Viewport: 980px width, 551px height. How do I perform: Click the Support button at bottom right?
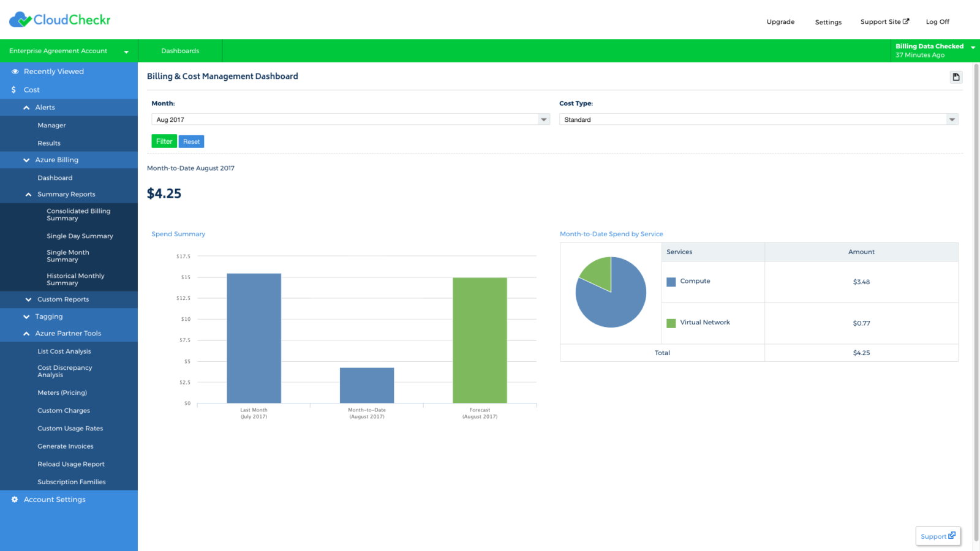click(x=938, y=536)
